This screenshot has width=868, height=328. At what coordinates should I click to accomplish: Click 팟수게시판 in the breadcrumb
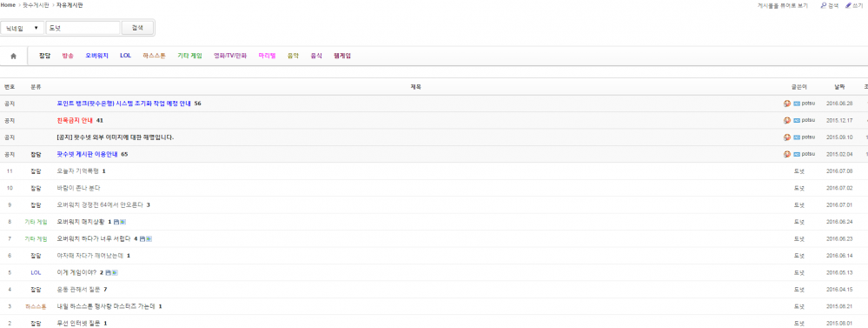[x=36, y=5]
